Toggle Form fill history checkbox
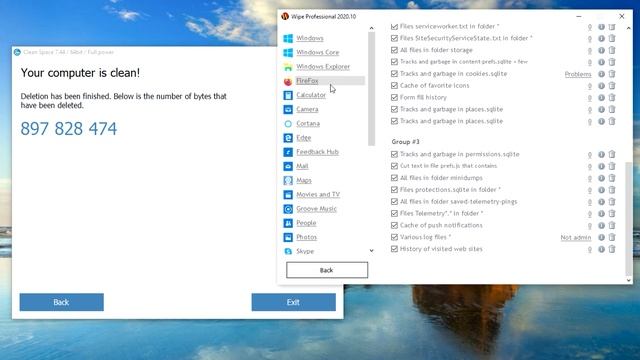 pyautogui.click(x=394, y=98)
